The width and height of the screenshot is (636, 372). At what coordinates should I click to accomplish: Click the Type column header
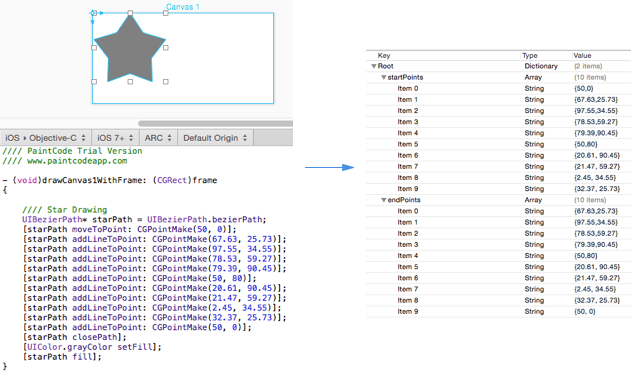pos(530,56)
